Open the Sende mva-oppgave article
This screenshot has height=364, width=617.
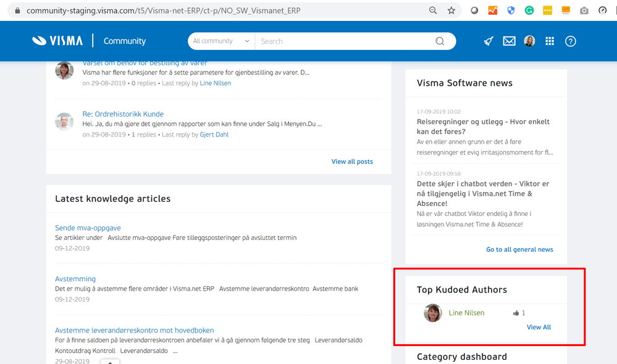click(x=88, y=228)
